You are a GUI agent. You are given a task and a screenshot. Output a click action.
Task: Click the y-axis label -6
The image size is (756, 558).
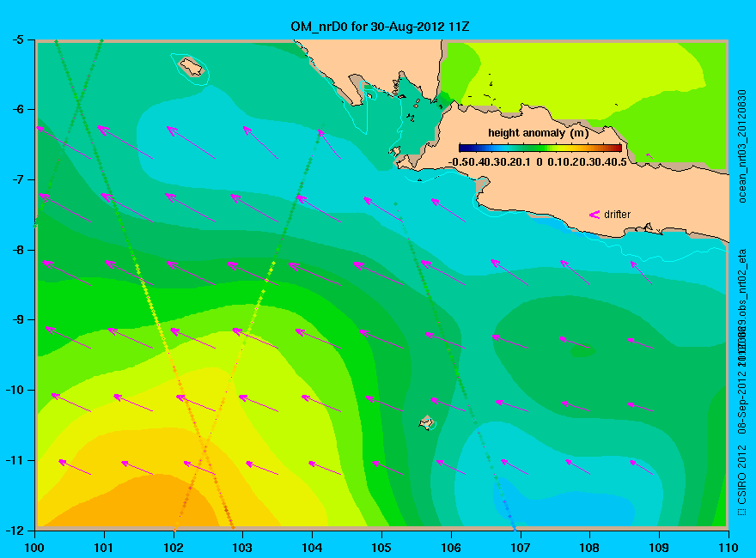click(17, 109)
